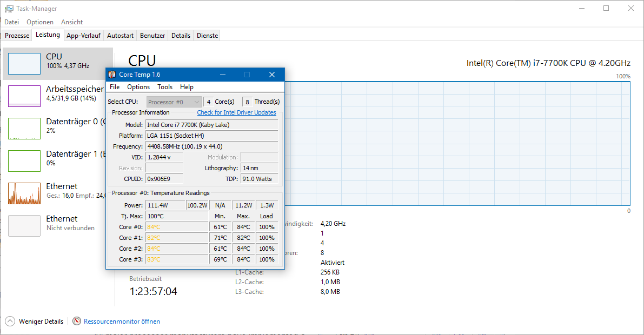Open Core Temp Help menu
The image size is (644, 335).
(187, 87)
